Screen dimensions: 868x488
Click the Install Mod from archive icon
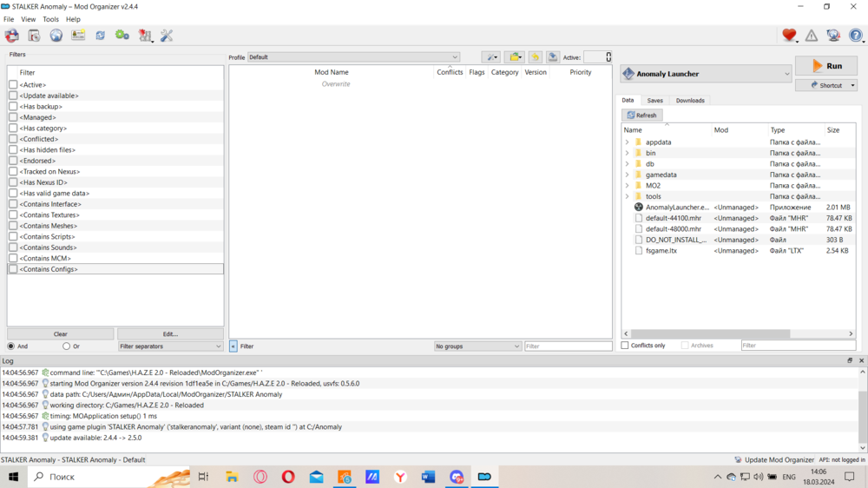(x=34, y=36)
